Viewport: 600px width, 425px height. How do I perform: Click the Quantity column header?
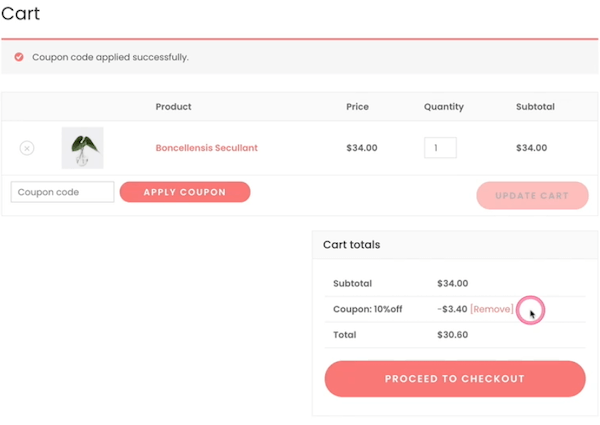tap(444, 107)
